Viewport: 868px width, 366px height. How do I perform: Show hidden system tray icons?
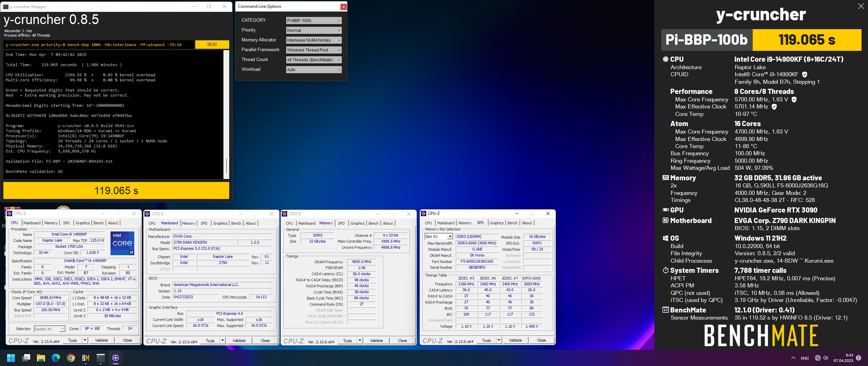[793, 358]
